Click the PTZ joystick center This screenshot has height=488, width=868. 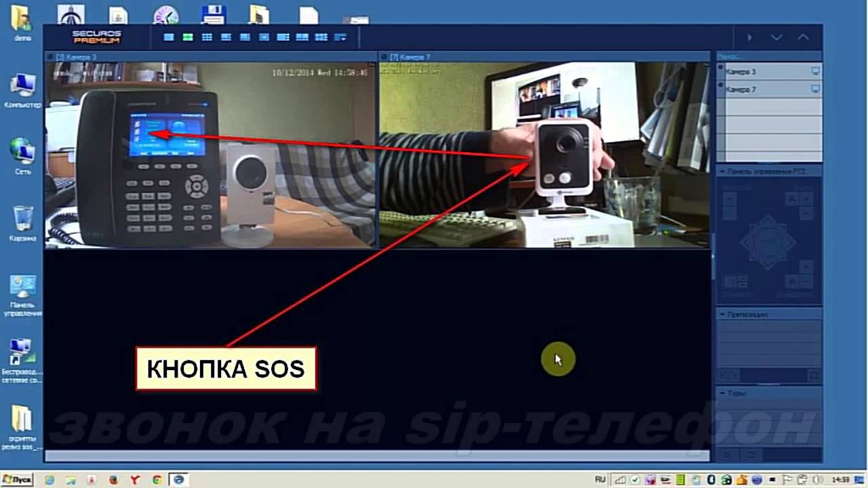pyautogui.click(x=768, y=243)
